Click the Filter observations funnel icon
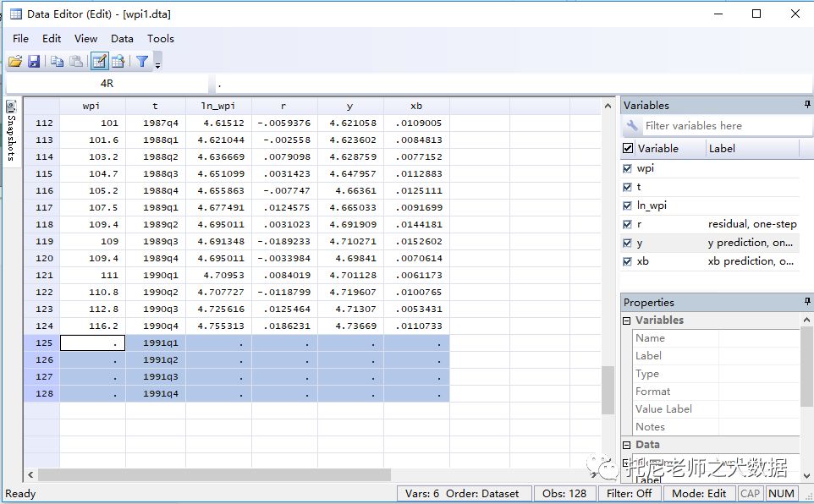The width and height of the screenshot is (814, 504). coord(141,61)
